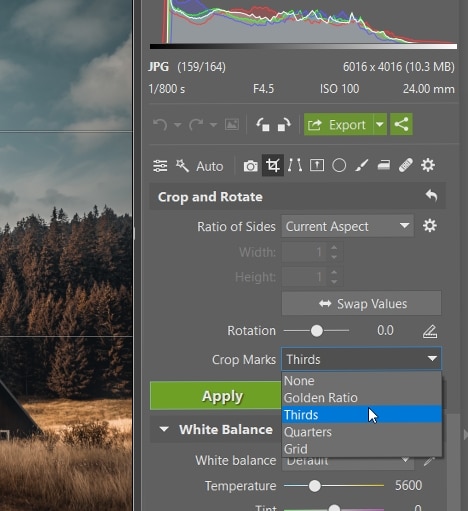Click the image dimensions 6016 x 4016 text
The height and width of the screenshot is (511, 468).
pyautogui.click(x=374, y=67)
